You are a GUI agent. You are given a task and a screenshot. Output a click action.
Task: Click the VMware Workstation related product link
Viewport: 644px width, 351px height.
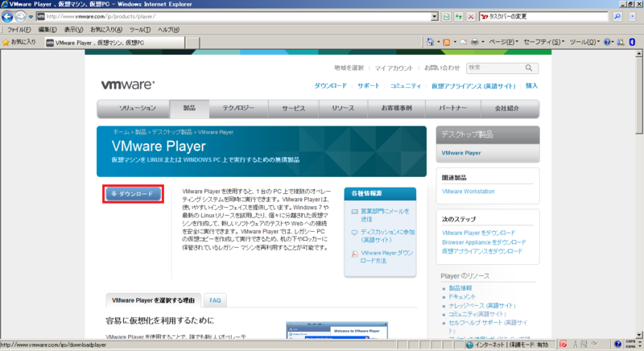click(468, 192)
